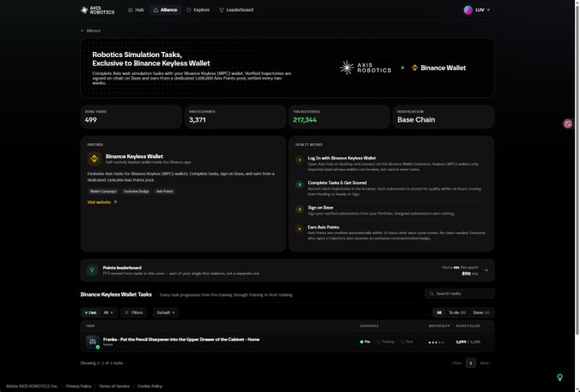
Task: Open Points leaderboard via right arrow
Action: coord(486,270)
